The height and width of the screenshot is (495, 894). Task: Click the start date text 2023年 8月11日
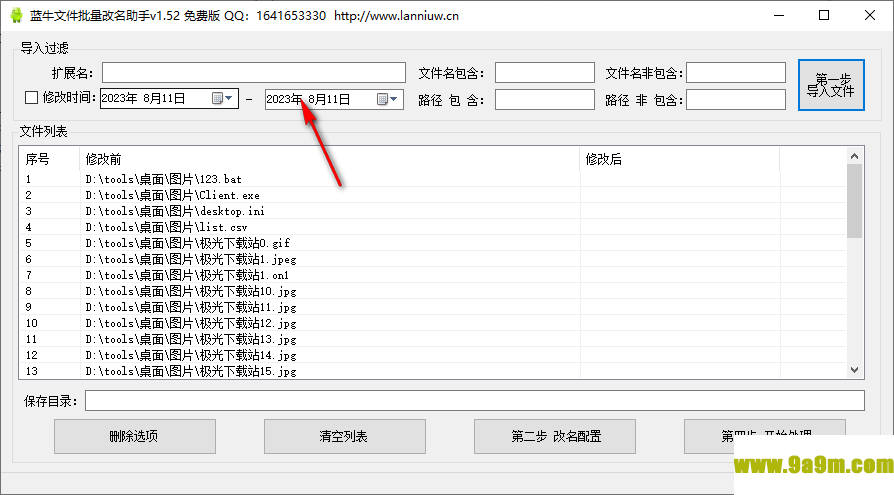point(143,98)
